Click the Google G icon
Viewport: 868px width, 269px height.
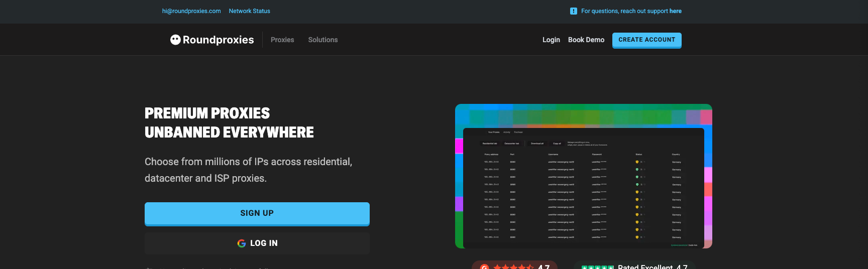242,243
